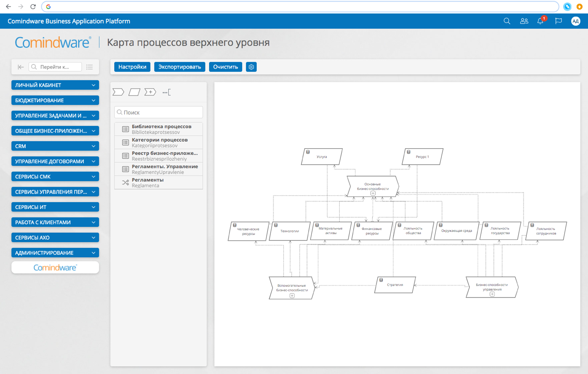This screenshot has width=588, height=374.
Task: Focus the Поиск field in palette
Action: coord(159,112)
